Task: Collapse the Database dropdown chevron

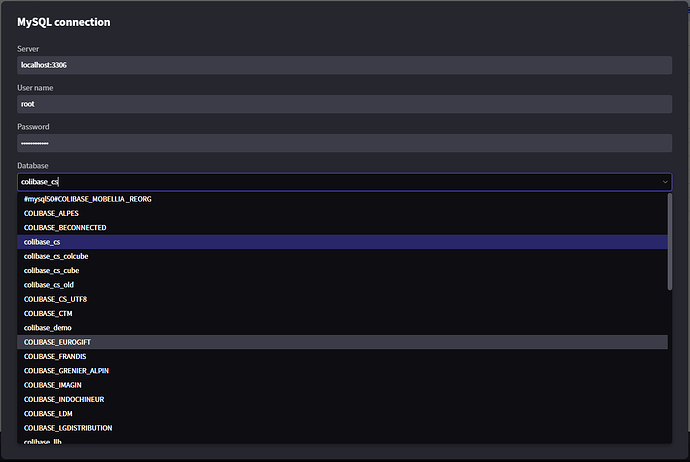Action: (x=665, y=182)
